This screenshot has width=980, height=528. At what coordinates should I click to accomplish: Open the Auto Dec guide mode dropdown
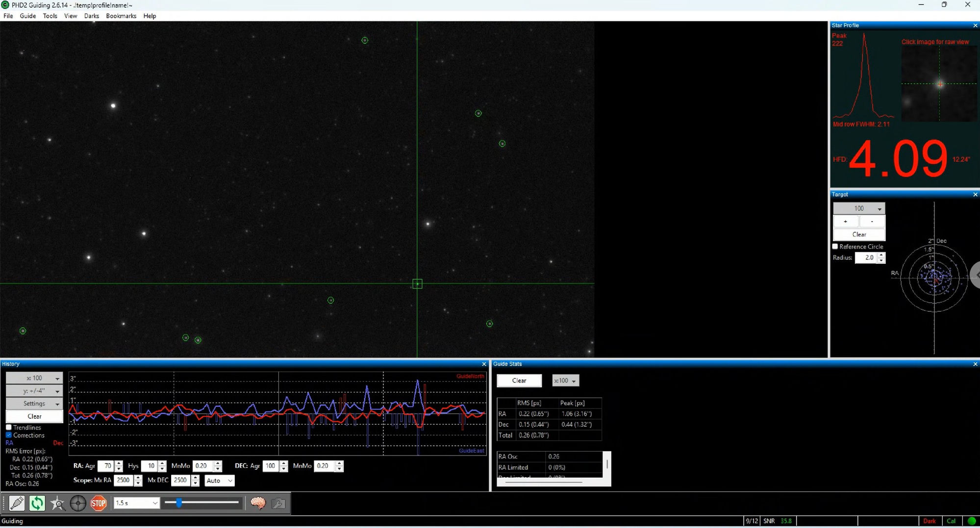[x=219, y=480]
